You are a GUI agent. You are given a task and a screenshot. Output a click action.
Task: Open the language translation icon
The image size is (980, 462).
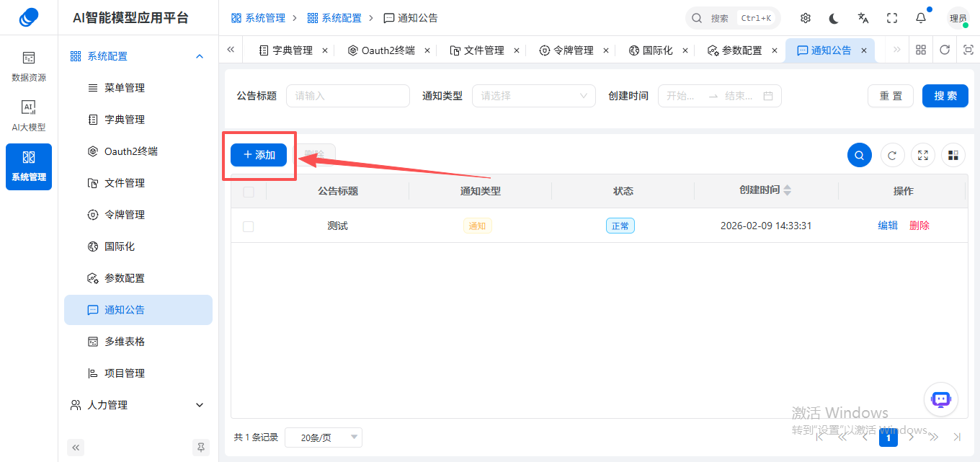click(x=863, y=18)
